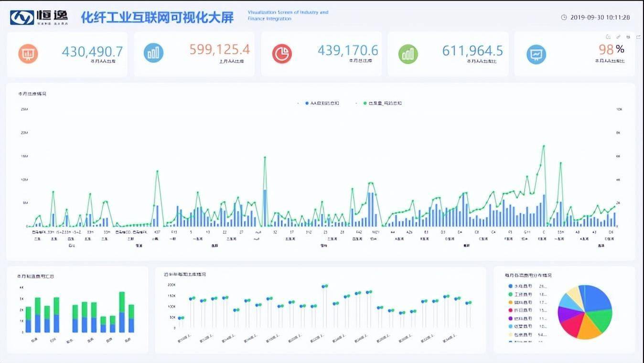
Task: Click the export icon at the chart's top-right corner
Action: pos(639,37)
